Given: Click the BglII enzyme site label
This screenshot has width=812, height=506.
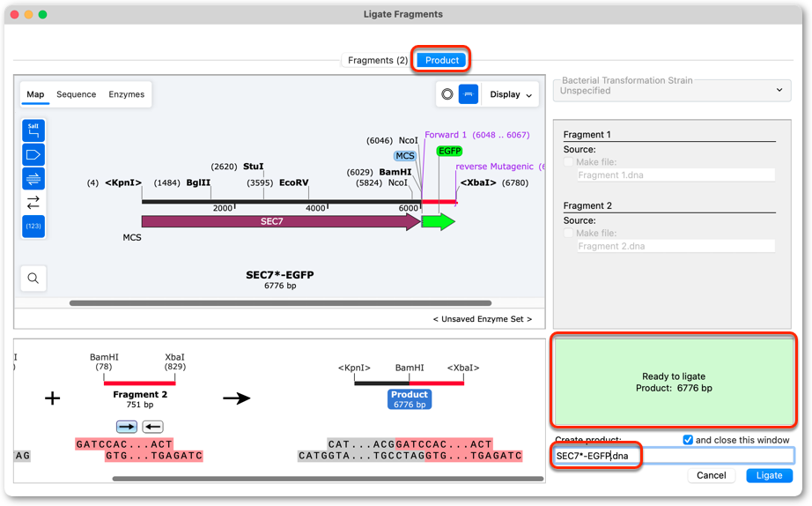Looking at the screenshot, I should [198, 182].
